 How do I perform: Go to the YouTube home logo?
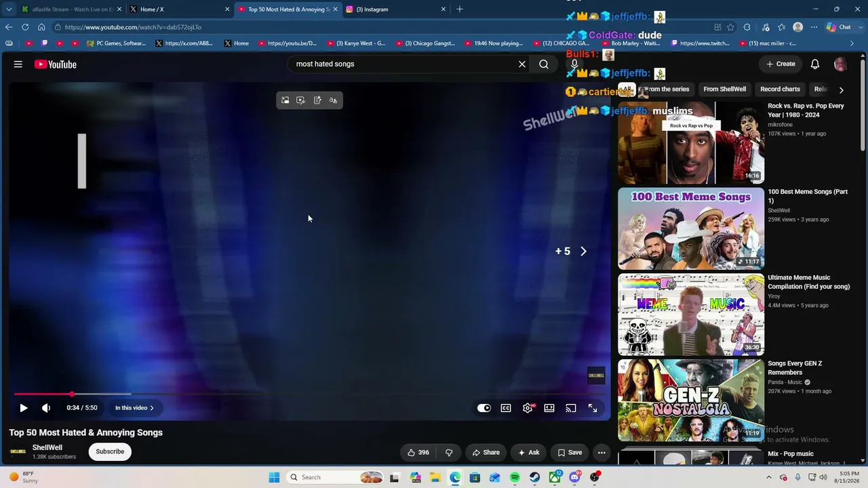coord(56,64)
